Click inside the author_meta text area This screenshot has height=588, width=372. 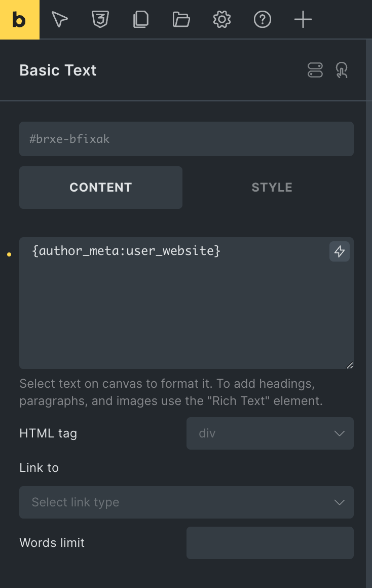click(187, 303)
